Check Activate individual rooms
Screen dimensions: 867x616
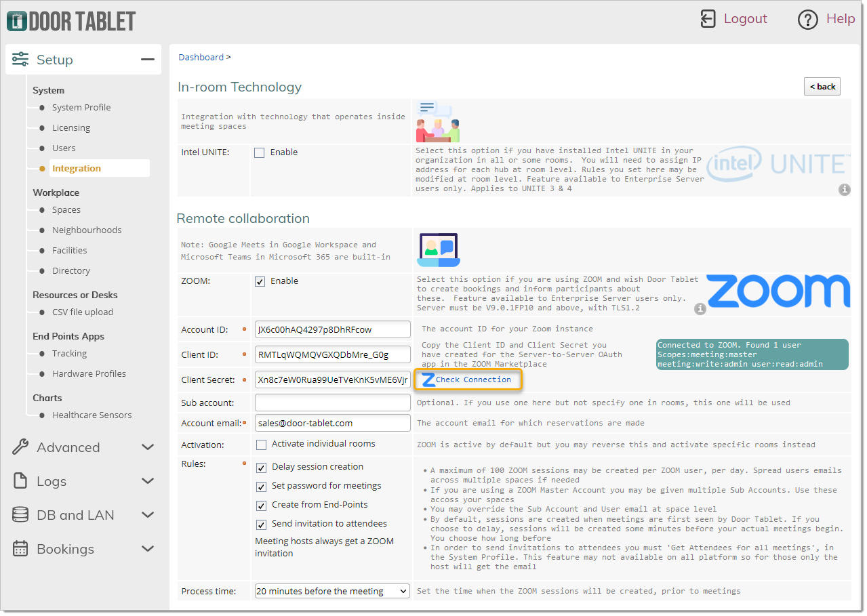tap(261, 445)
